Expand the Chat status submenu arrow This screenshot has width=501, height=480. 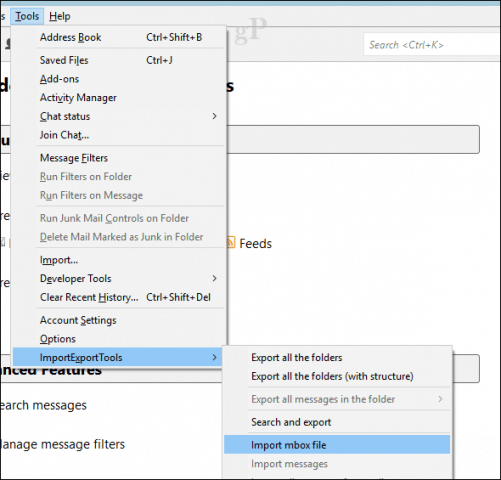(214, 116)
